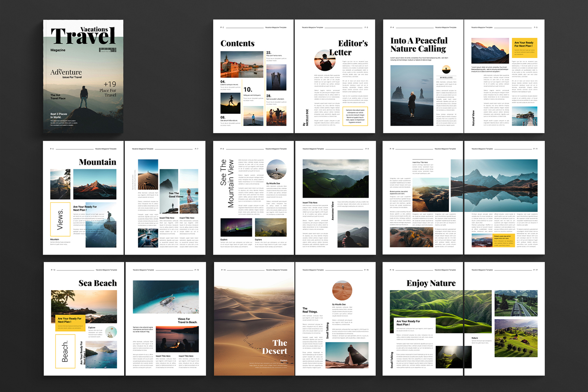Click the yellow-framed "Views." vertical text box
The width and height of the screenshot is (588, 392).
pos(60,219)
